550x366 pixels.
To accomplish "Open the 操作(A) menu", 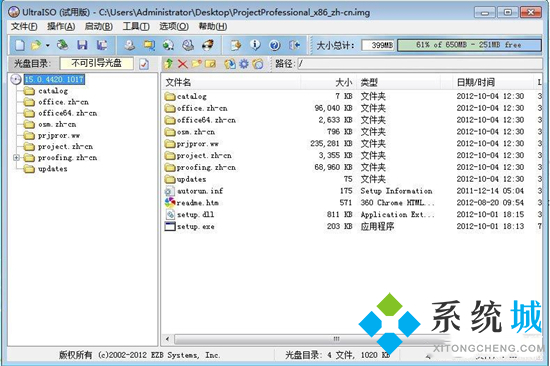I will [61, 27].
